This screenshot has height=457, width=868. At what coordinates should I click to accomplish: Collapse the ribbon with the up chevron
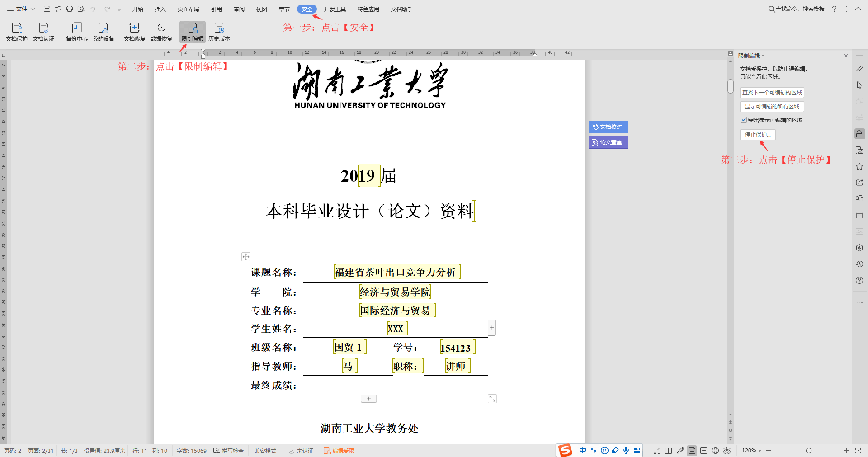[858, 9]
